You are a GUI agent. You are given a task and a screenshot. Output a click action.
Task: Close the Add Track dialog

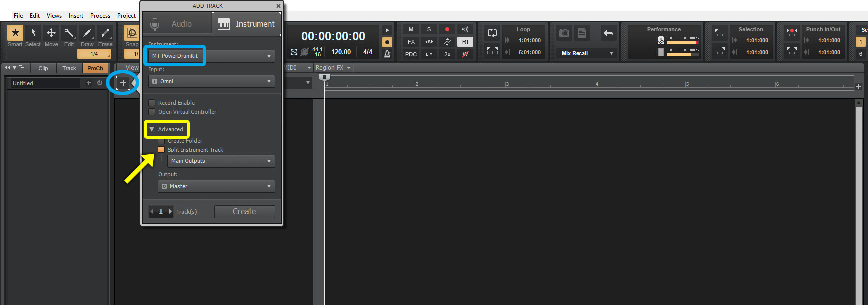(x=278, y=6)
